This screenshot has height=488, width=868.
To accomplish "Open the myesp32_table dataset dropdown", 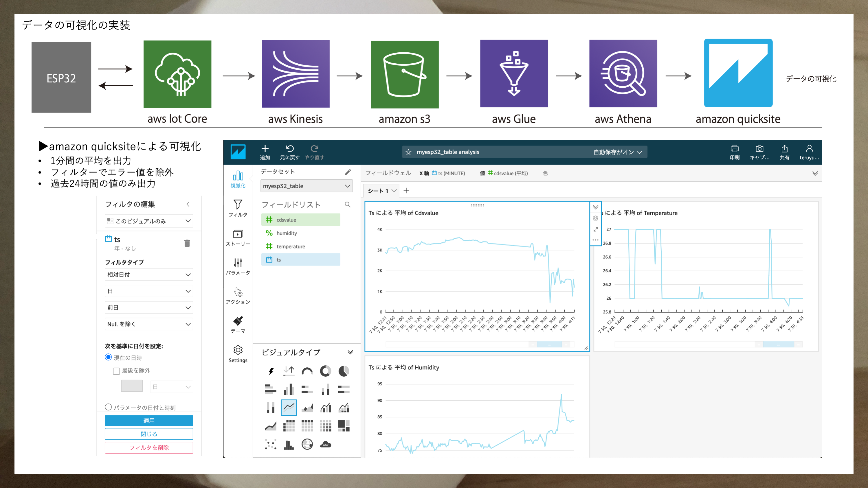I will pyautogui.click(x=306, y=186).
